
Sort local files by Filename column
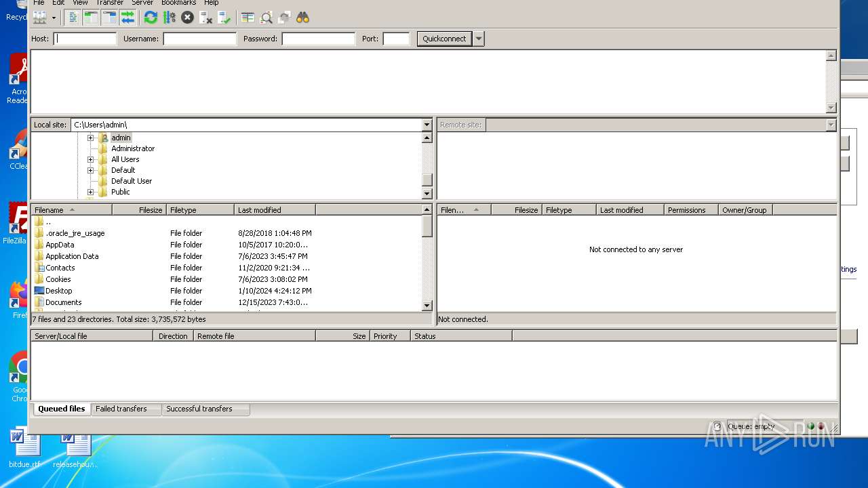[x=71, y=210]
